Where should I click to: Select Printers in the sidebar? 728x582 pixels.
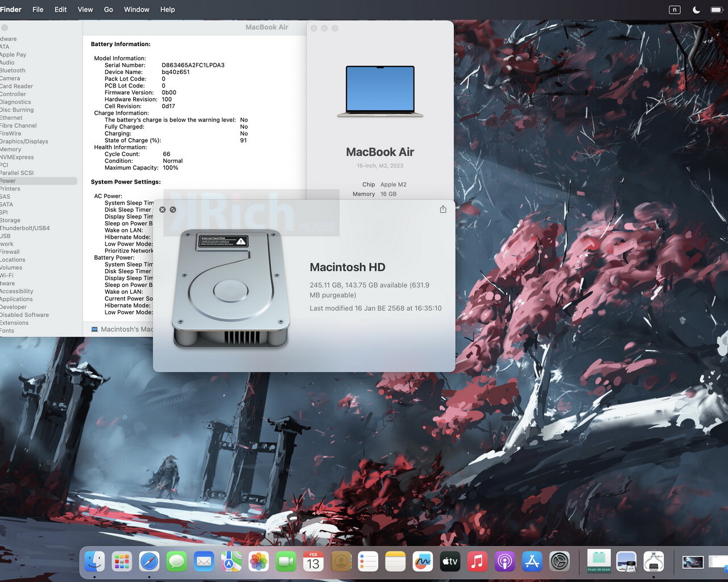[x=10, y=189]
